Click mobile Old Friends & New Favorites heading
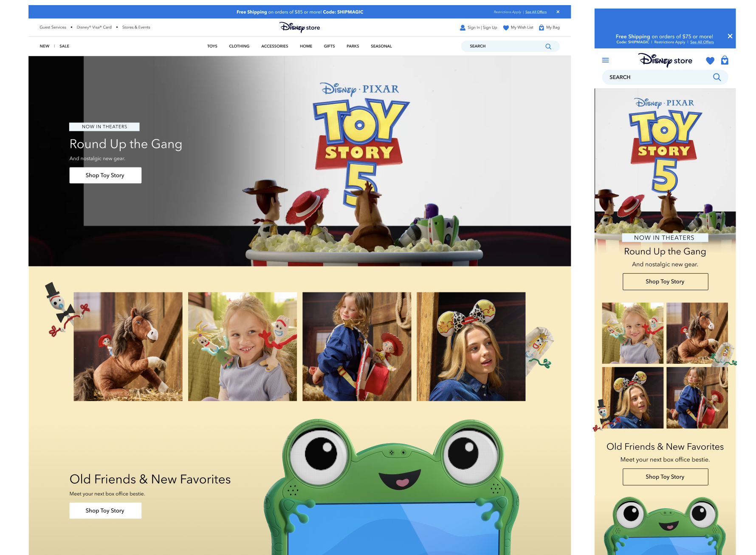Viewport: 756px width, 555px height. click(665, 447)
